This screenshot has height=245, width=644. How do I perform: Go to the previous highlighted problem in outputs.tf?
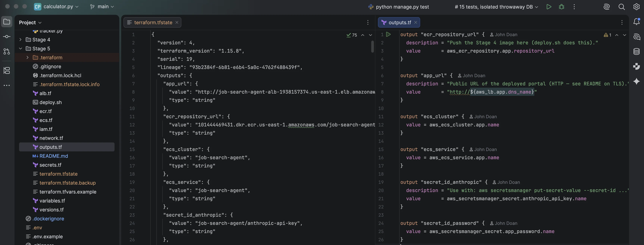[x=617, y=35]
